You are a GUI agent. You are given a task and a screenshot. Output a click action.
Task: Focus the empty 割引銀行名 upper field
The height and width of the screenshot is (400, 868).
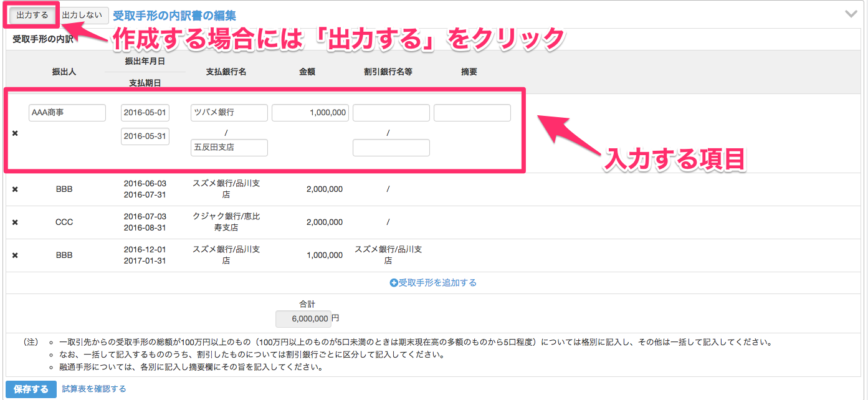391,113
